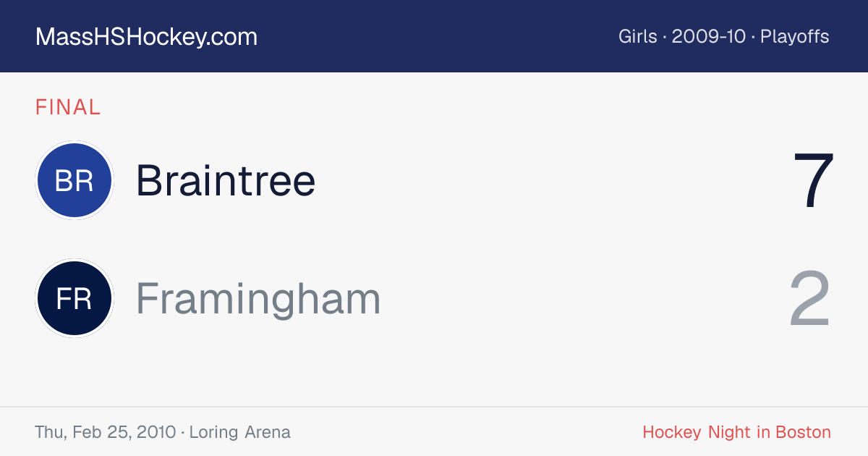The width and height of the screenshot is (868, 456).
Task: Click the dark navy header bar
Action: (434, 36)
